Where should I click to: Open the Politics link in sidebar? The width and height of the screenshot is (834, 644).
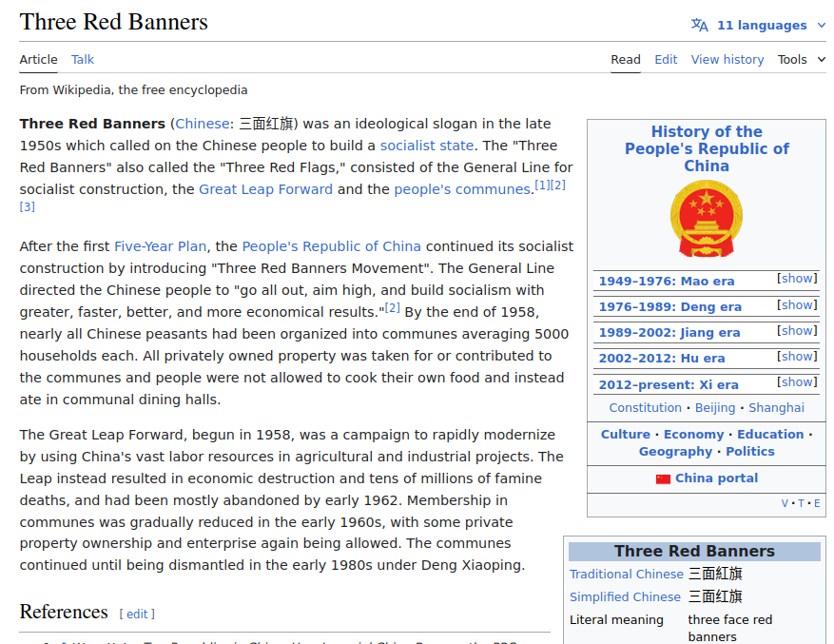(750, 451)
